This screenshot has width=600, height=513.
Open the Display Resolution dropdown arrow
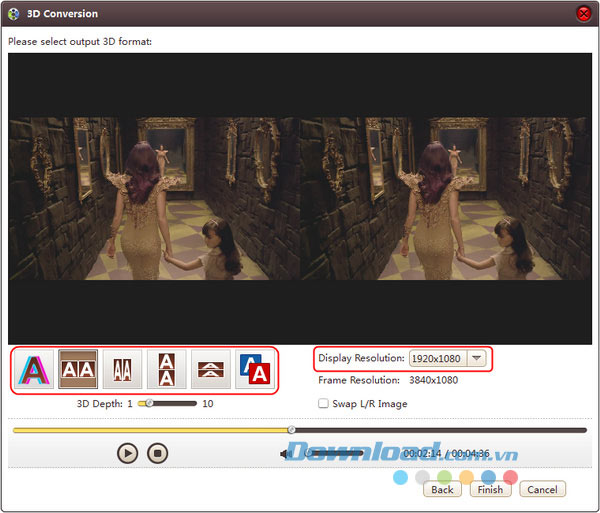coord(476,358)
